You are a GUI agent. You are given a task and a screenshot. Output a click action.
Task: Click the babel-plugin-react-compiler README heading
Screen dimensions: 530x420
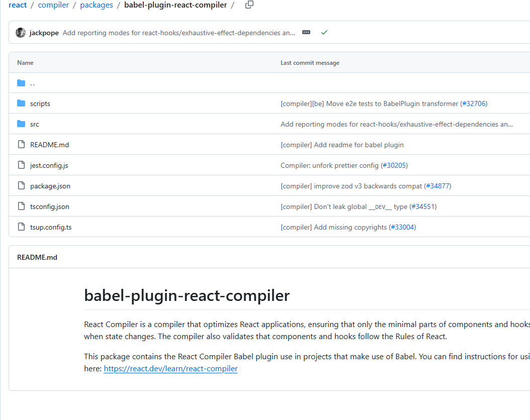tap(187, 295)
